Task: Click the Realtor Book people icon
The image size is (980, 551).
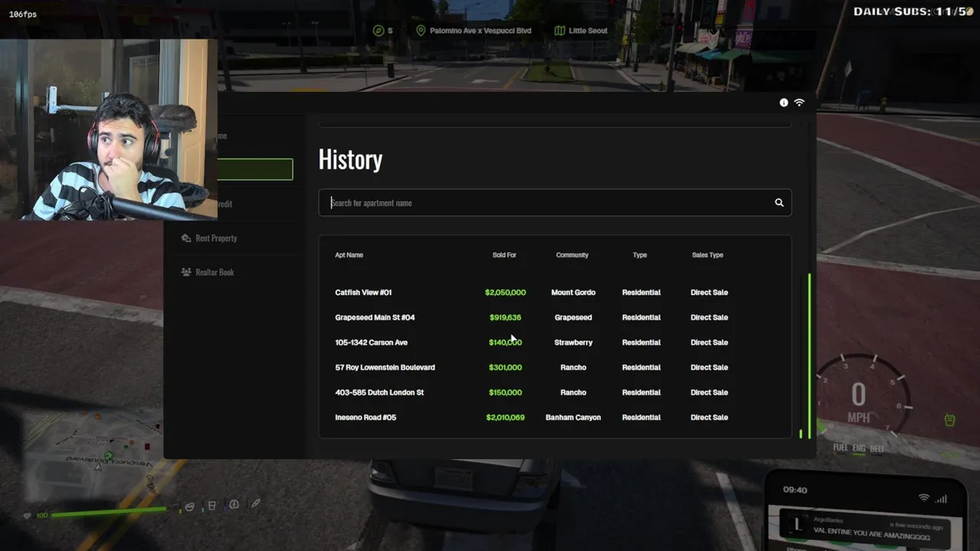Action: click(x=186, y=272)
